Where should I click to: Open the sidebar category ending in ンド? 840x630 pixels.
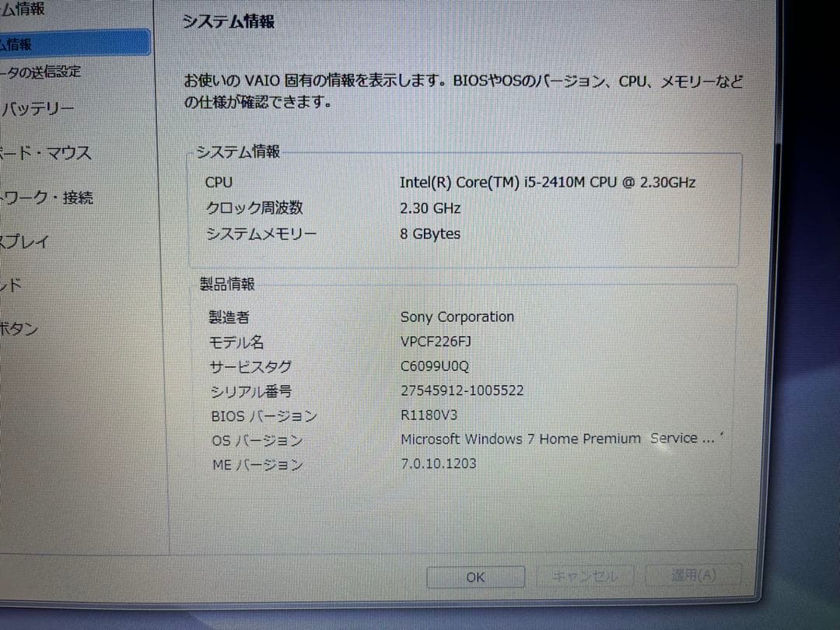pyautogui.click(x=11, y=285)
